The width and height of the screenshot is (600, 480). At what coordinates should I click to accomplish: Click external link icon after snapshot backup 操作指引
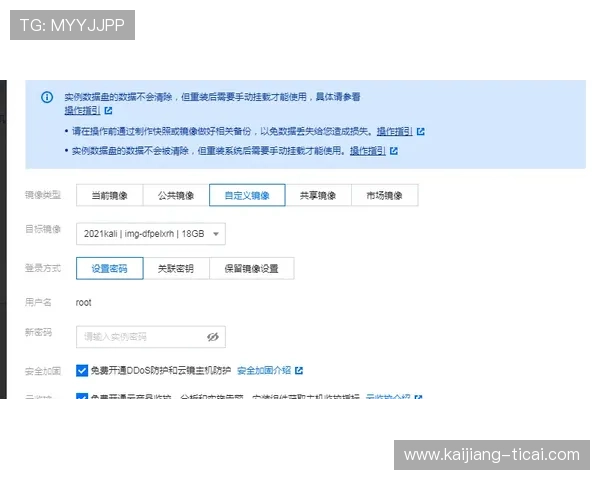coord(421,132)
